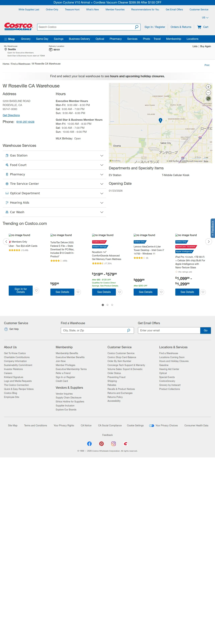Click Treasure Hunt top link
This screenshot has width=215, height=644.
(72, 10)
